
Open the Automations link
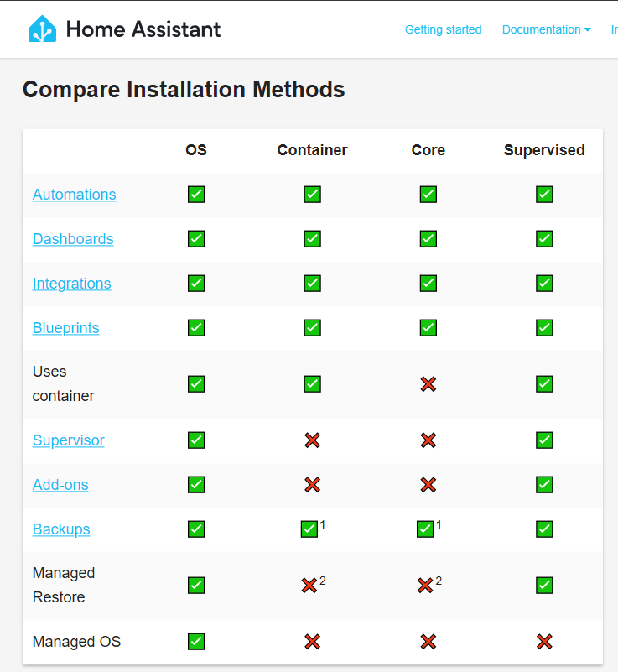(74, 195)
